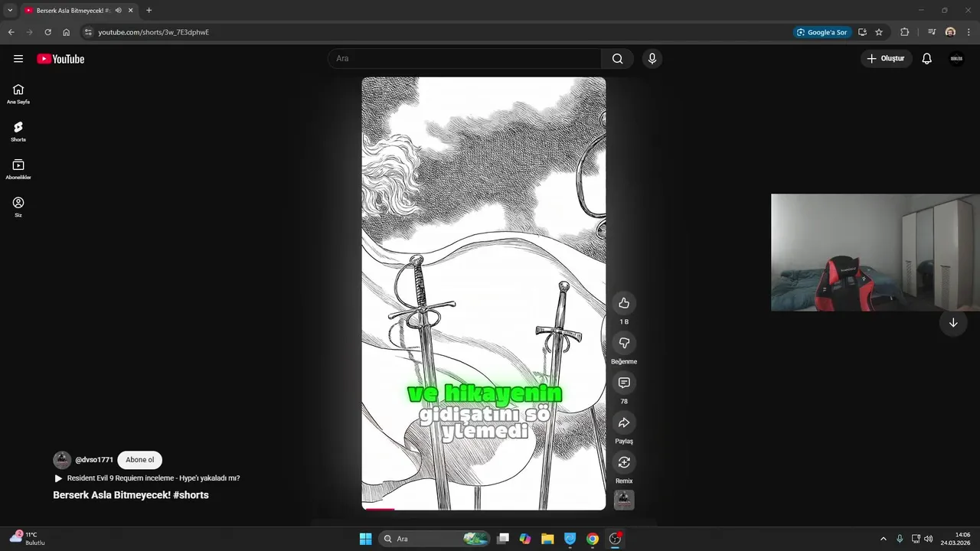Open the media controls toolbar icon
Screen dimensions: 980x551
tap(932, 32)
